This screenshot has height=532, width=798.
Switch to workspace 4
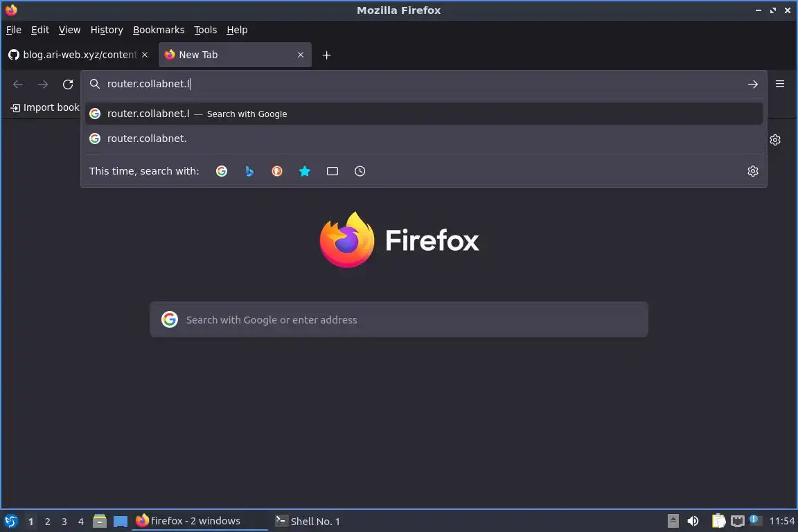pos(81,522)
